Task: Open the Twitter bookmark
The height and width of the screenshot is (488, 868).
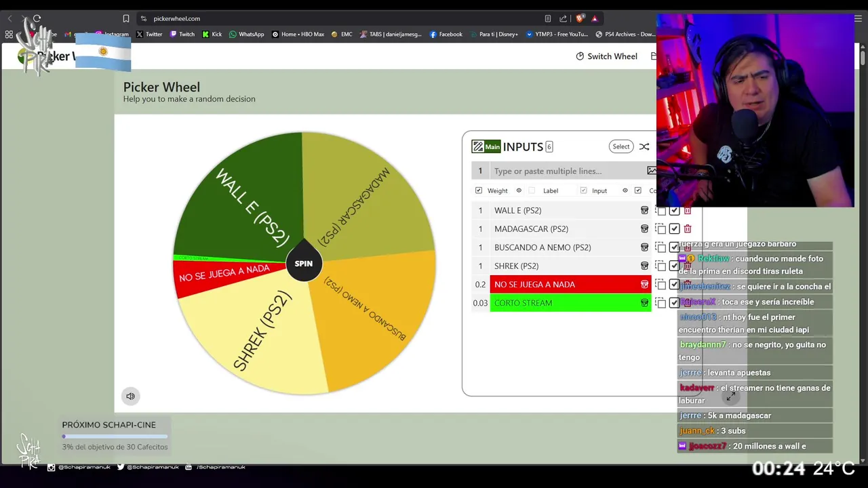Action: (149, 34)
